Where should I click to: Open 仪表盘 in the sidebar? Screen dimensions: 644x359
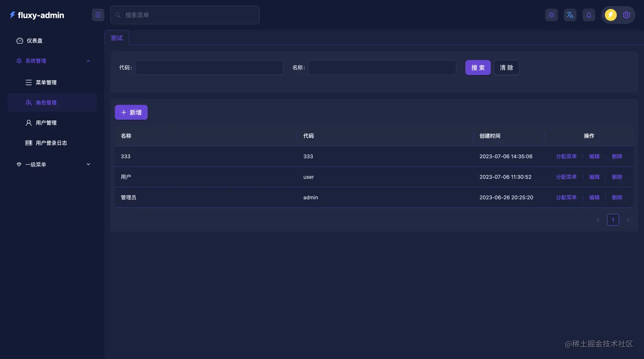coord(52,41)
